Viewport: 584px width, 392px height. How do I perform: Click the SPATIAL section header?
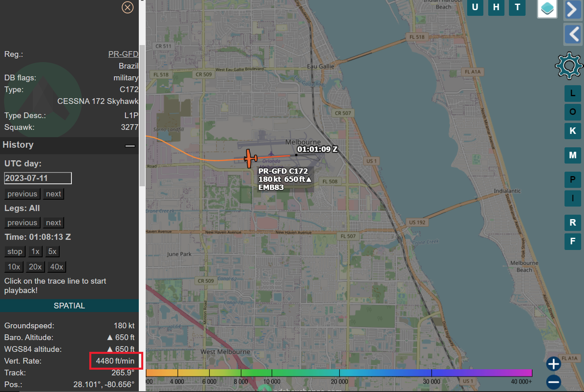pyautogui.click(x=69, y=306)
